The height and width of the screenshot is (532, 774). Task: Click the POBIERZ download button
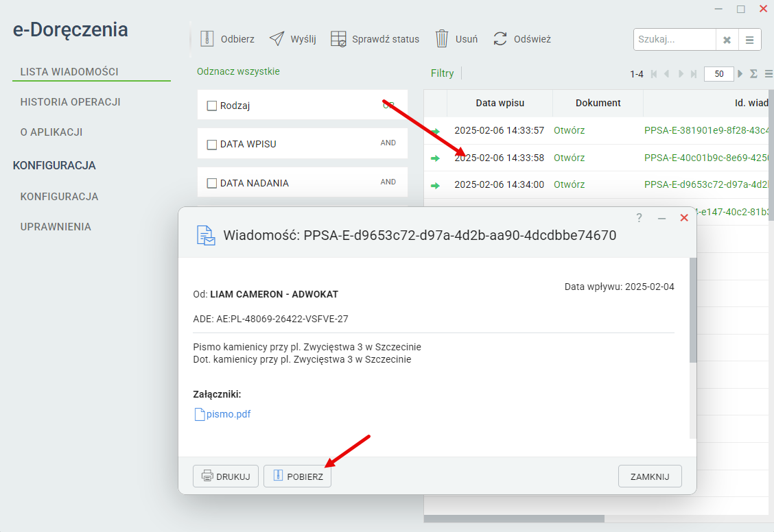(x=297, y=476)
